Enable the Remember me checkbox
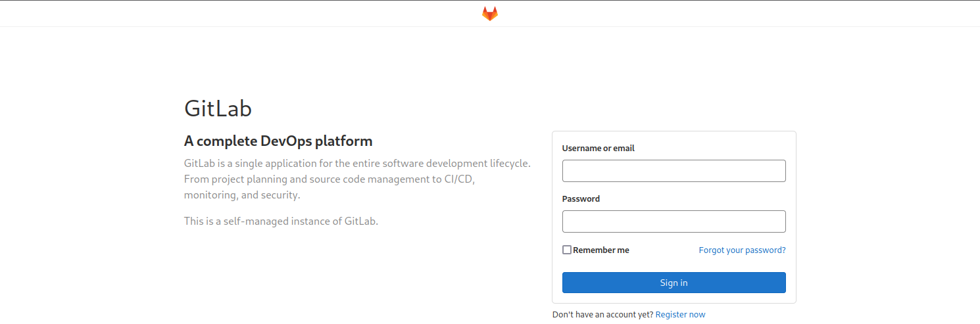Viewport: 980px width, 324px height. 567,250
